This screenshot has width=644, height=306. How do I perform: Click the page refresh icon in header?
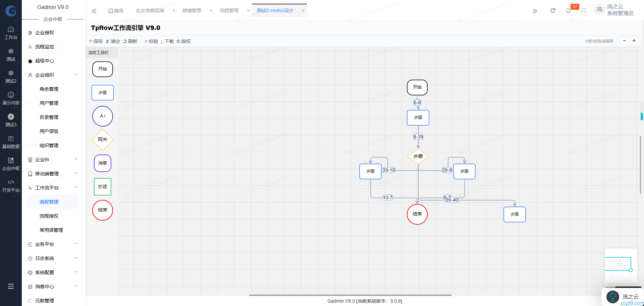pos(553,11)
